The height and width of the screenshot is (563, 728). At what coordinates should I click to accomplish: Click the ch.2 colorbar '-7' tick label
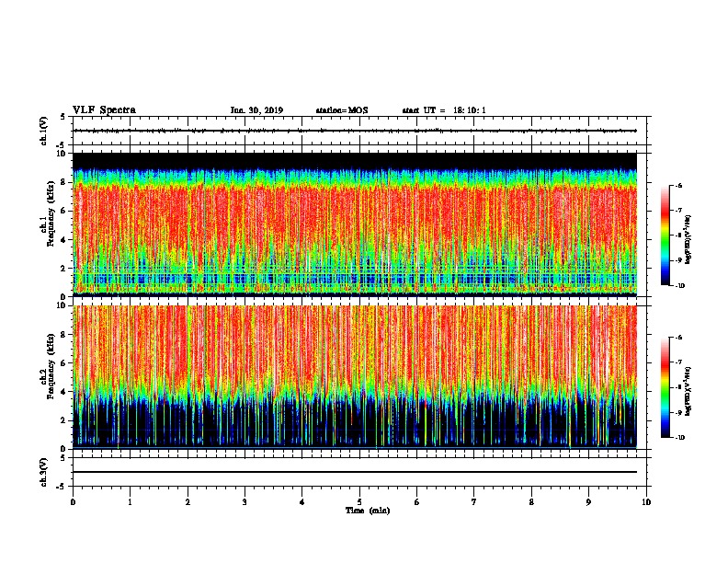coord(678,362)
